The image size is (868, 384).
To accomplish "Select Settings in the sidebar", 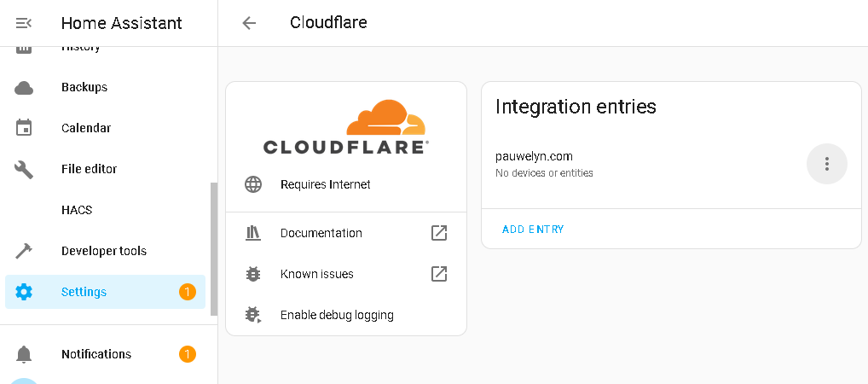I will [105, 292].
